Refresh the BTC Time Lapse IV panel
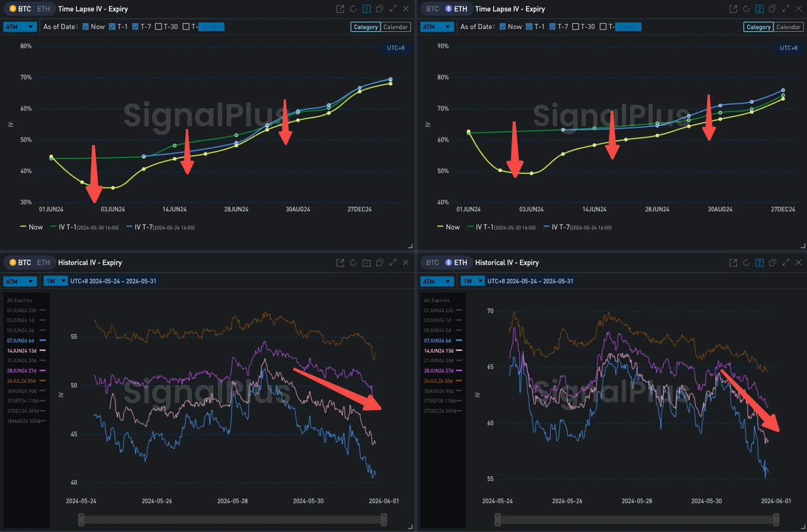The height and width of the screenshot is (532, 807). coord(353,9)
